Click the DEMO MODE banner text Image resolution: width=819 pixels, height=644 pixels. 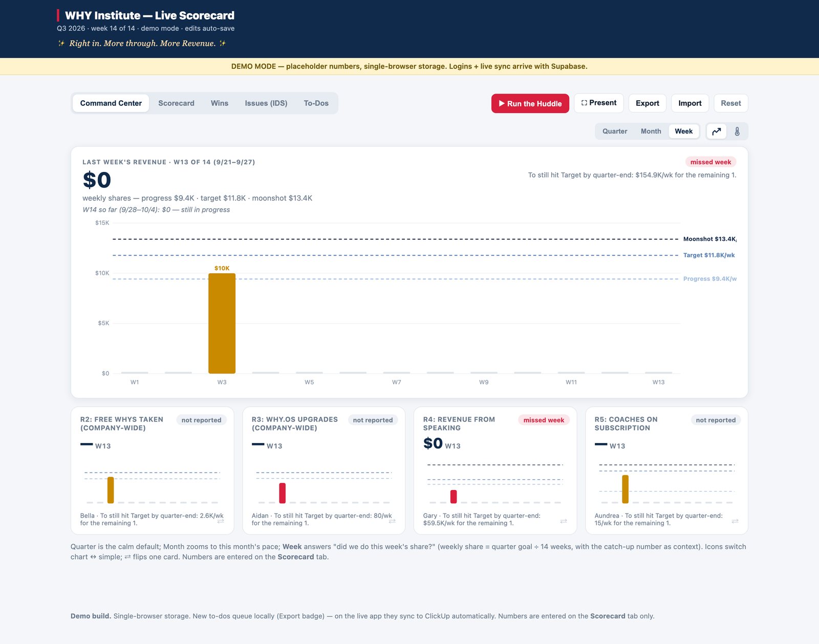pos(409,66)
